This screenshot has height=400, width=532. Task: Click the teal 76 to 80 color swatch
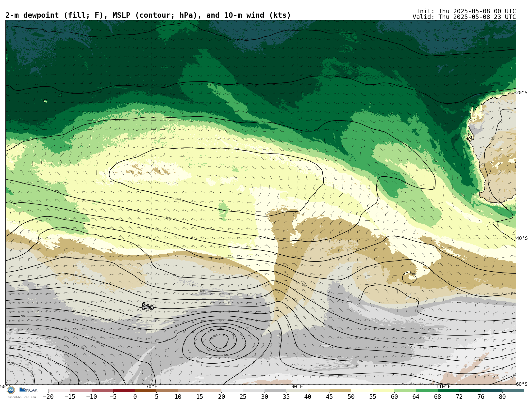492,391
